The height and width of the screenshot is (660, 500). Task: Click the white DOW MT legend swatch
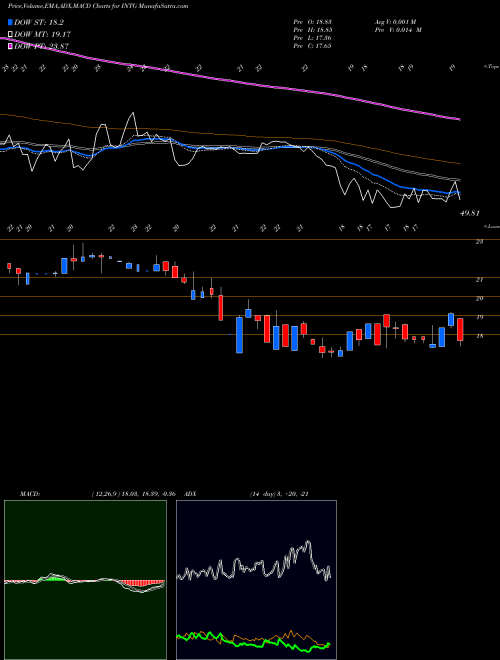pyautogui.click(x=11, y=35)
